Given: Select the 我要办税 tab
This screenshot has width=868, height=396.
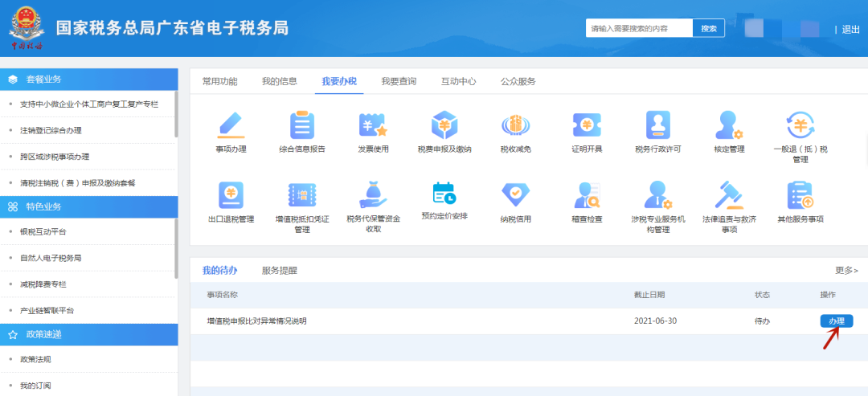Looking at the screenshot, I should click(339, 81).
